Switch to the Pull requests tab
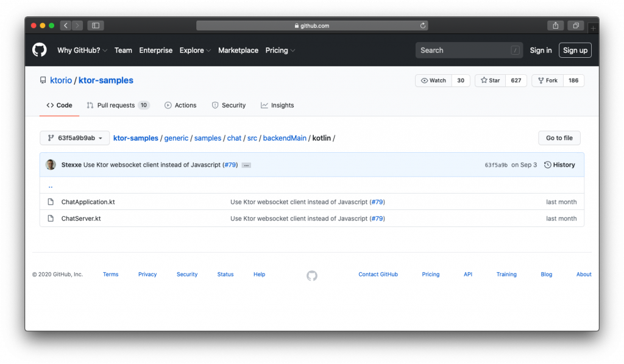Screen dimensions: 624x364 pos(118,105)
